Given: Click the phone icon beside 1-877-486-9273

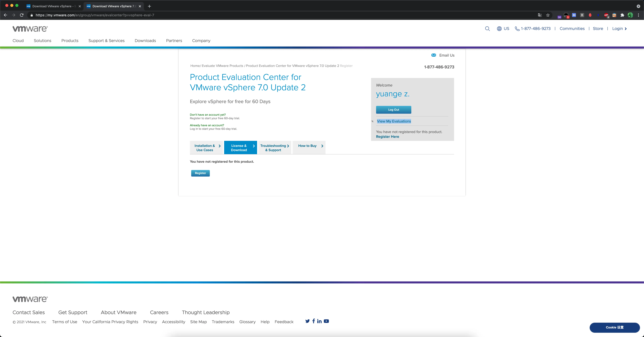Looking at the screenshot, I should point(517,29).
